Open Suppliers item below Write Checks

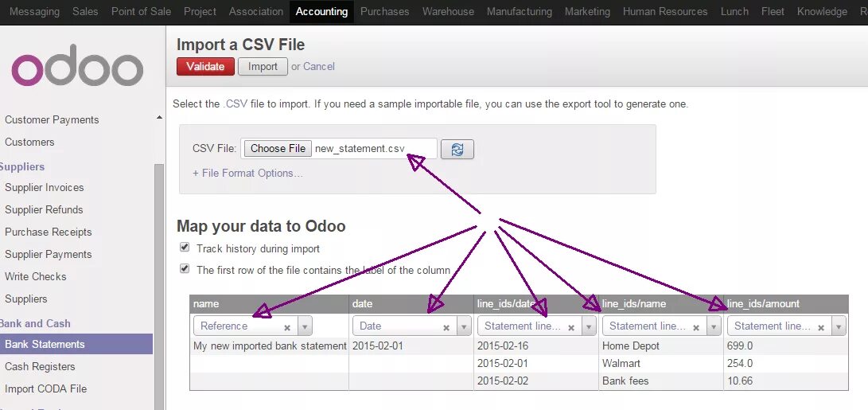26,299
